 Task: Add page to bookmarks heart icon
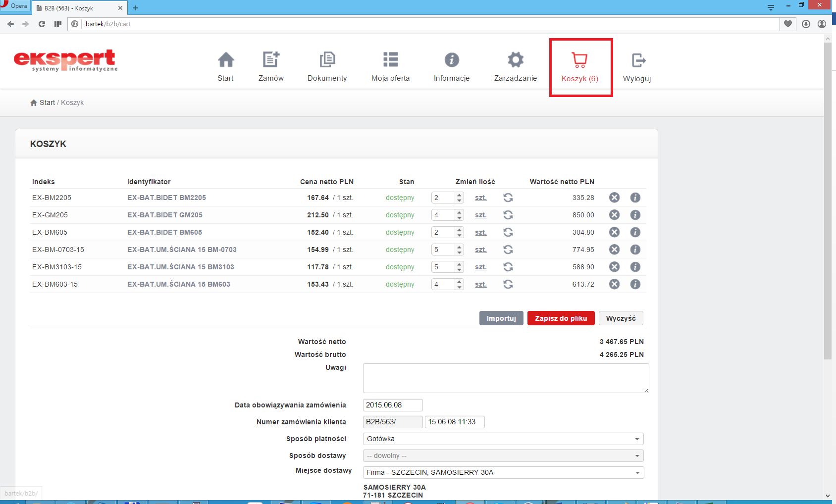(788, 24)
